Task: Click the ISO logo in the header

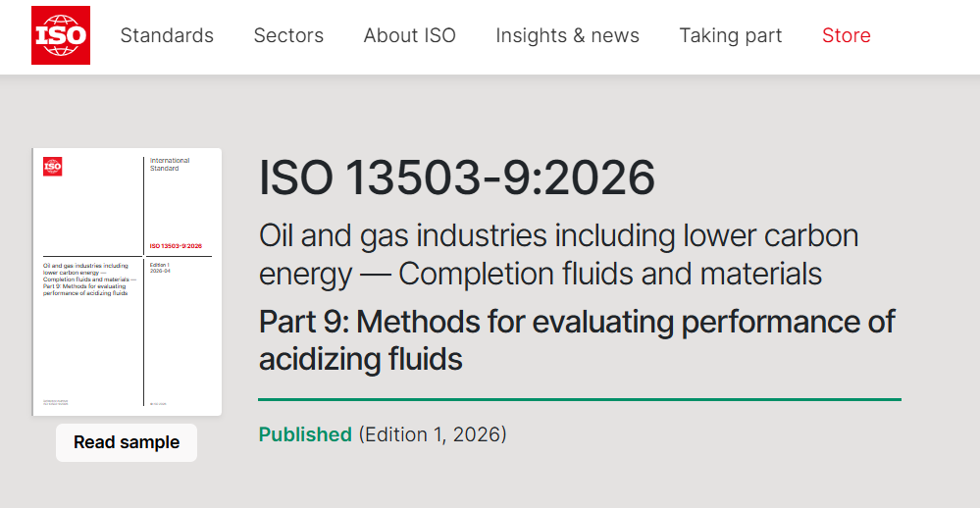Action: tap(61, 35)
